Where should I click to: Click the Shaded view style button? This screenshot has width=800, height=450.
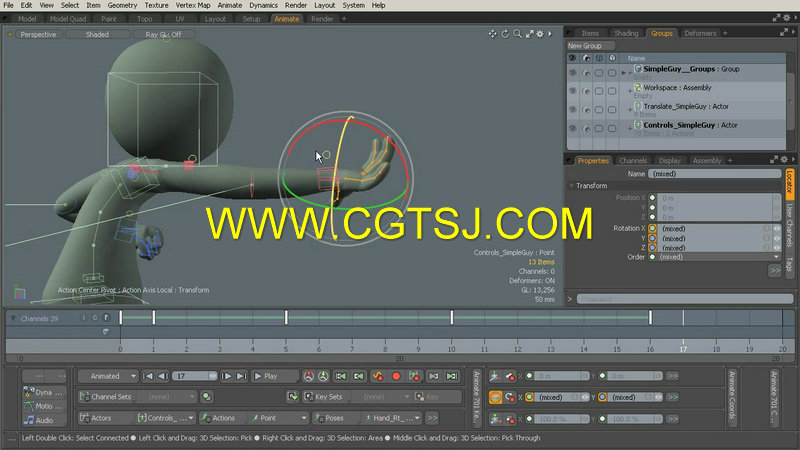click(x=97, y=34)
